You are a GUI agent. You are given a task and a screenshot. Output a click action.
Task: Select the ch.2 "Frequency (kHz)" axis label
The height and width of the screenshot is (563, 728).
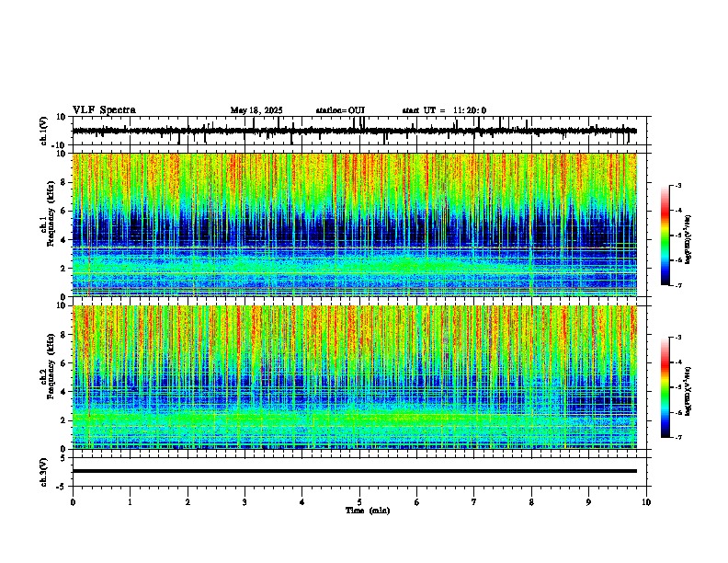pos(51,366)
